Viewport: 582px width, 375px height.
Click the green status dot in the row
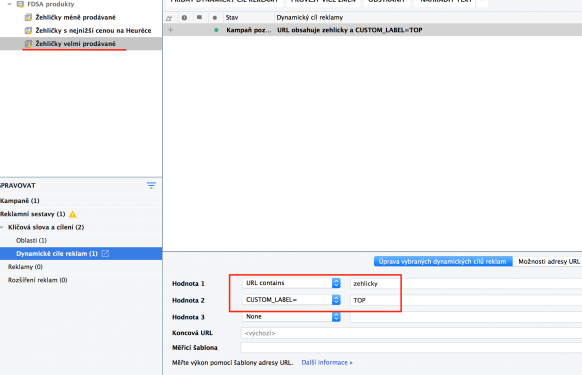216,30
